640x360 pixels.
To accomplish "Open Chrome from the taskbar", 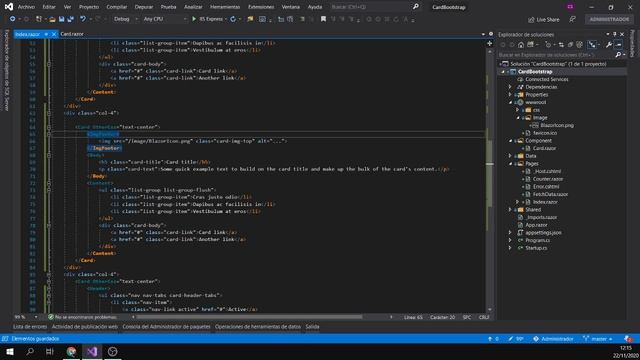I will click(71, 351).
